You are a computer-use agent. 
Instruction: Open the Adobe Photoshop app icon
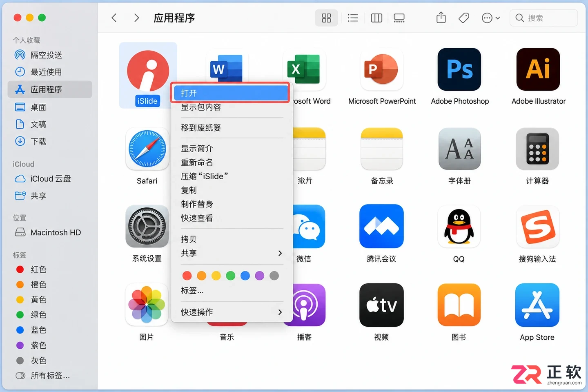pyautogui.click(x=459, y=69)
